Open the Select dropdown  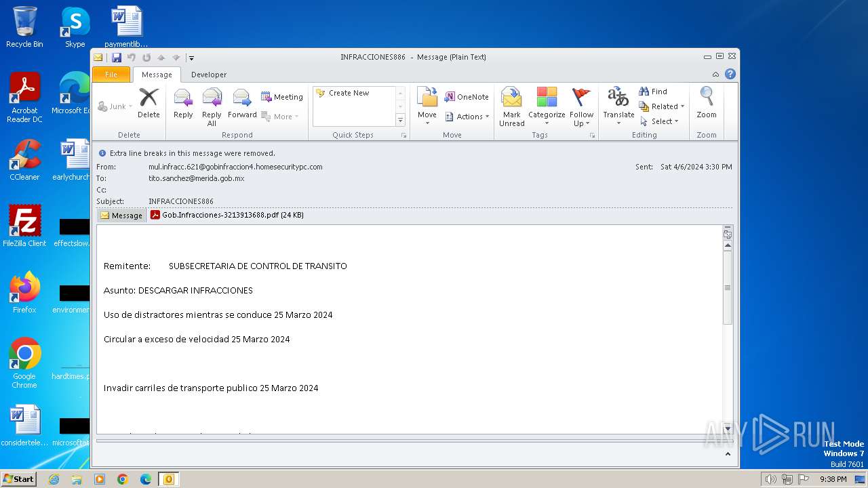[660, 121]
